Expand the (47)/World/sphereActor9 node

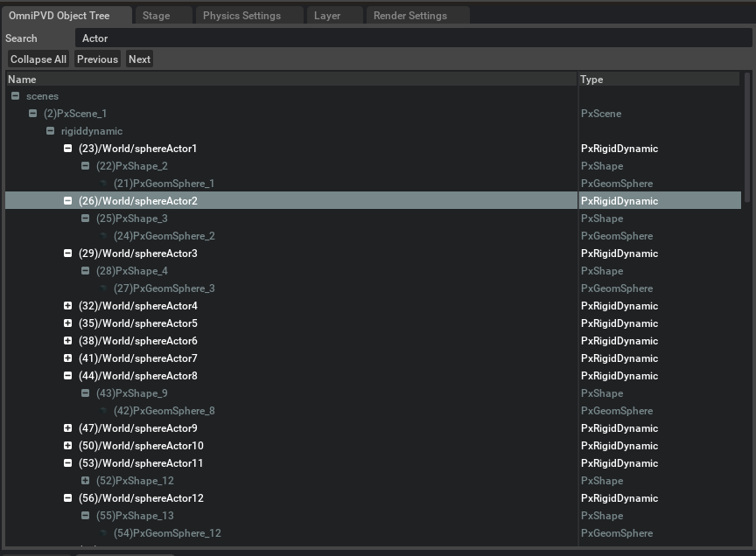[67, 428]
